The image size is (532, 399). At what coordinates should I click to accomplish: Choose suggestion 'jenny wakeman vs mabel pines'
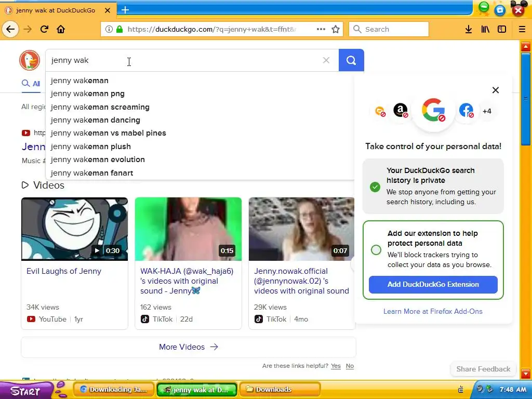tap(200, 133)
